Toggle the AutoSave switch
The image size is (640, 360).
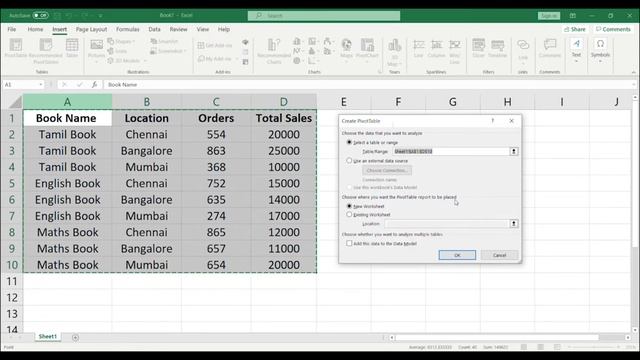click(x=40, y=16)
